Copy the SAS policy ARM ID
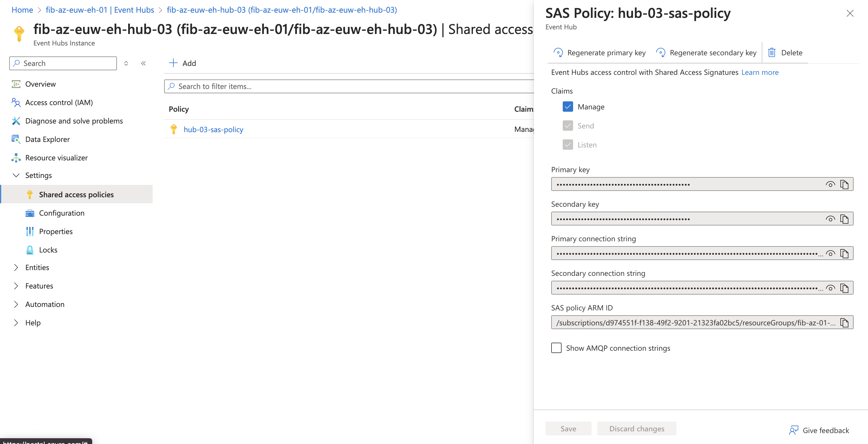Screen dimensions: 868x444 844,323
